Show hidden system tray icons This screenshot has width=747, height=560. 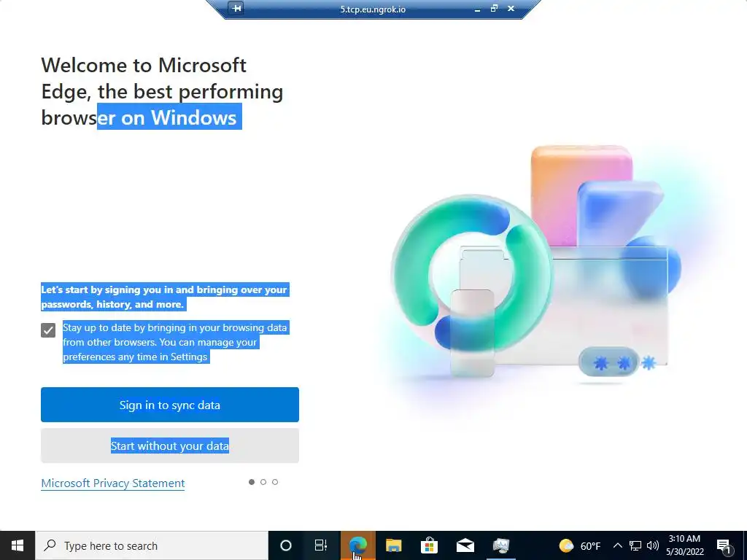[617, 545]
